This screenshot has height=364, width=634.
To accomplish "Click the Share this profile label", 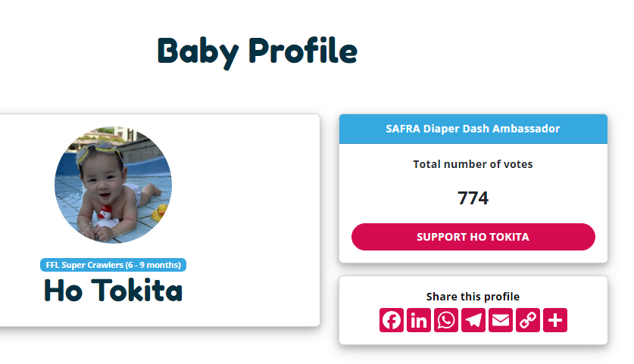I will coord(473,297).
